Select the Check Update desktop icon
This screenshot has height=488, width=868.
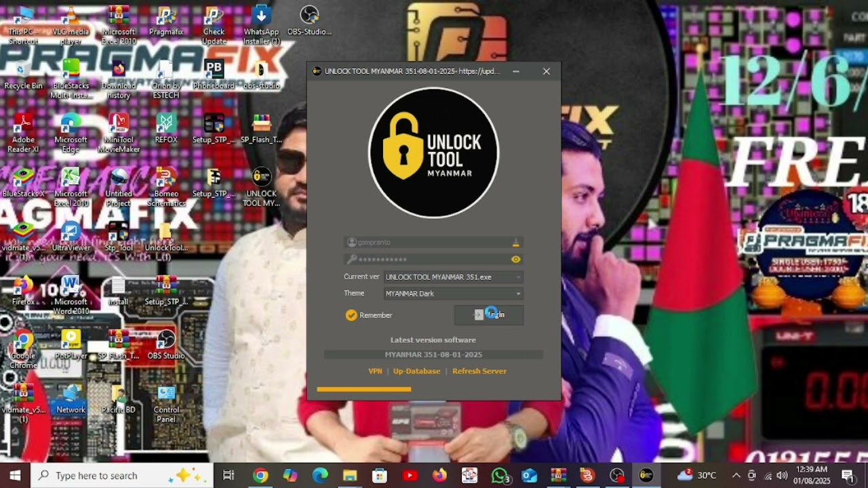214,25
